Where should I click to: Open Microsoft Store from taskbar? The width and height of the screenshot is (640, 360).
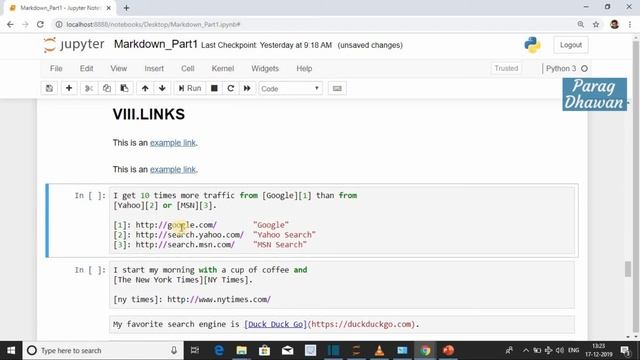click(264, 350)
